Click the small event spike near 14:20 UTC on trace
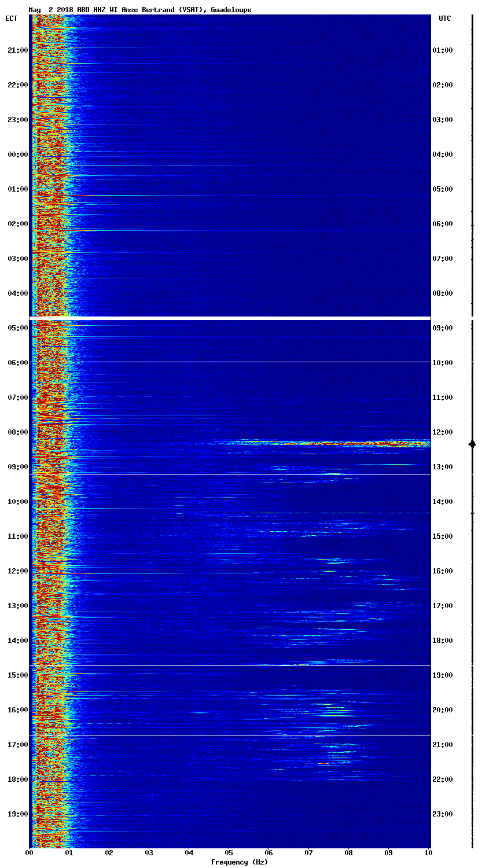Screen dimensions: 493x868 point(472,513)
